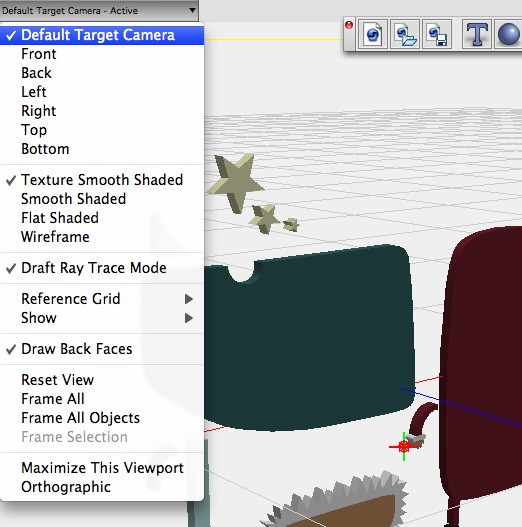Switch viewport to Top view
Screen dimensions: 522x527
[x=102, y=130]
